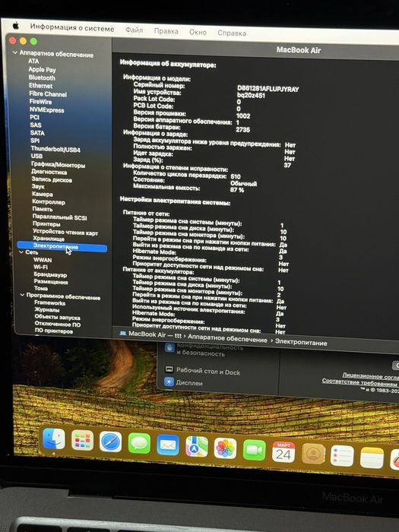The image size is (399, 532).
Task: Collapse the Сеть section
Action: (21, 252)
